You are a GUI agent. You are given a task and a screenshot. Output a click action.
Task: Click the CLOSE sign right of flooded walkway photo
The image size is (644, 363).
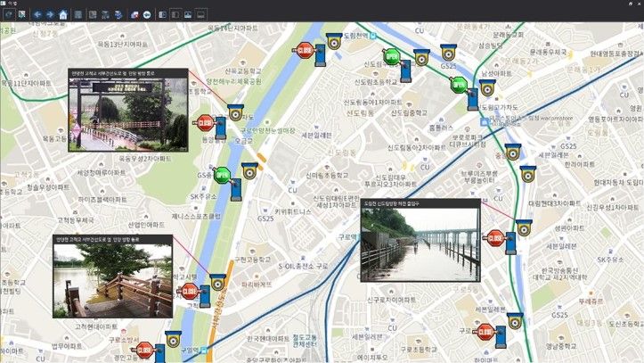495,238
